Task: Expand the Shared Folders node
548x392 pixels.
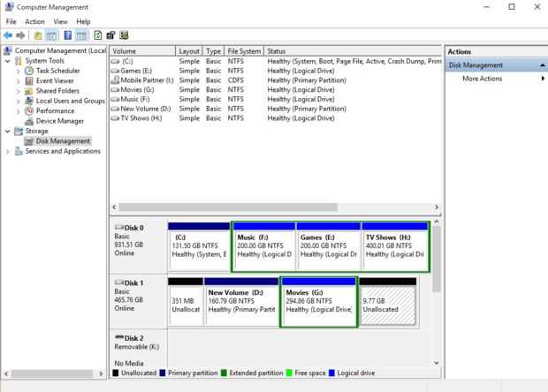Action: [19, 91]
